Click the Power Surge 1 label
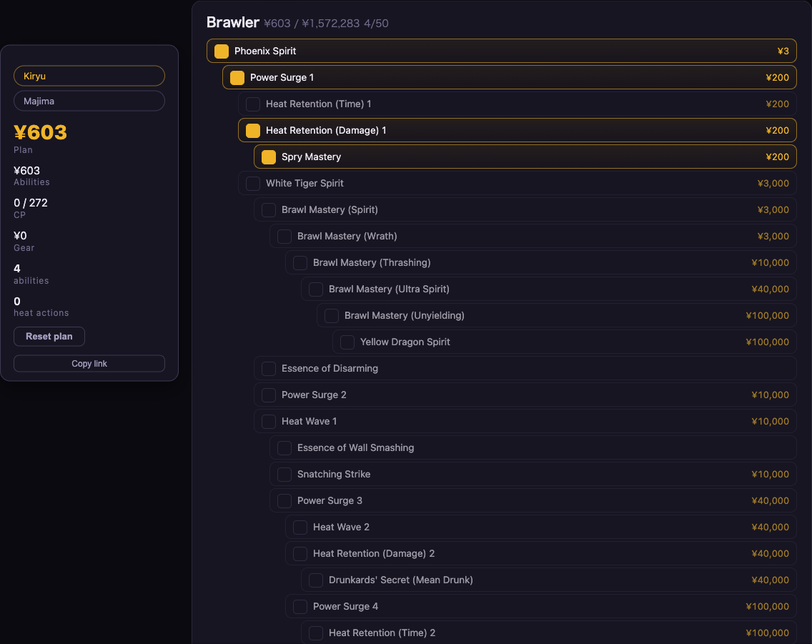Viewport: 812px width, 644px height. coord(282,78)
